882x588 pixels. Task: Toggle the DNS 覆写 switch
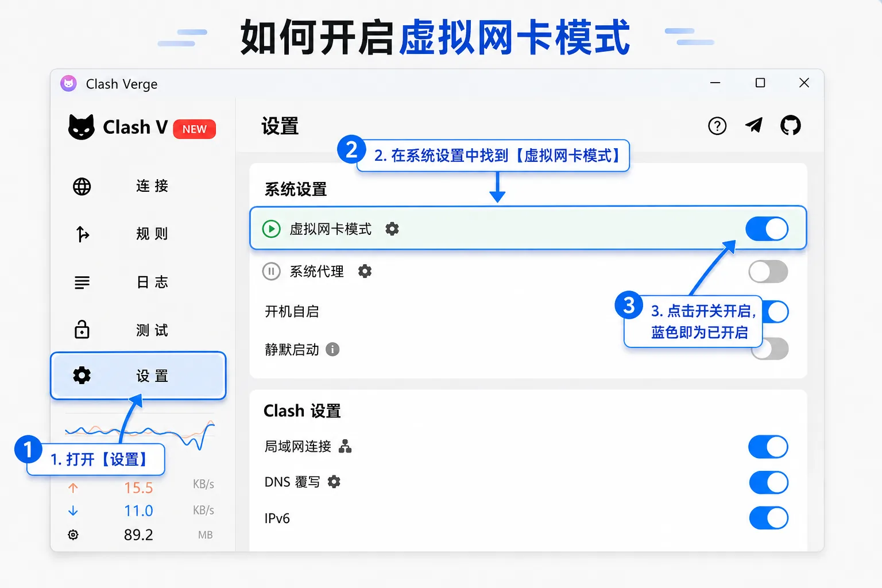[x=769, y=483]
